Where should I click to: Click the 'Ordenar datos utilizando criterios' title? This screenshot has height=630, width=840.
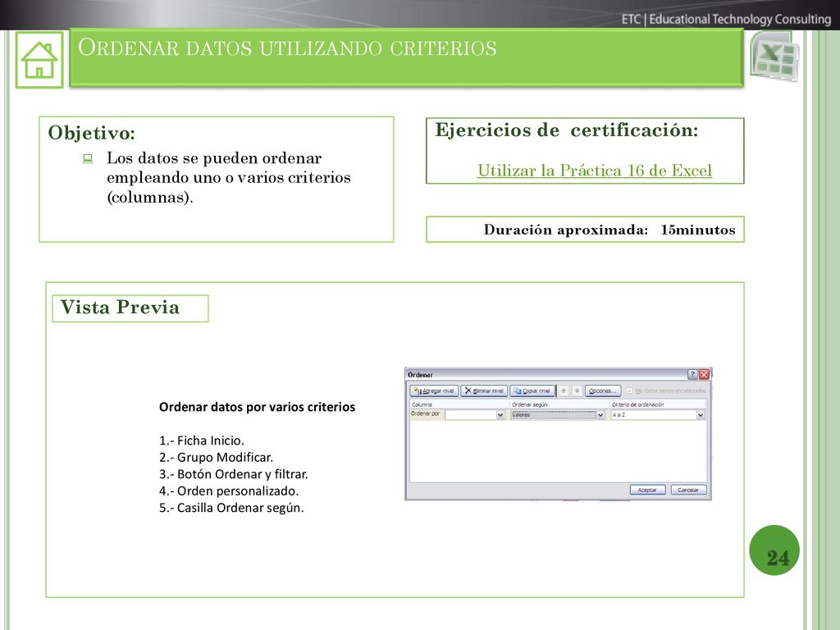pos(287,48)
